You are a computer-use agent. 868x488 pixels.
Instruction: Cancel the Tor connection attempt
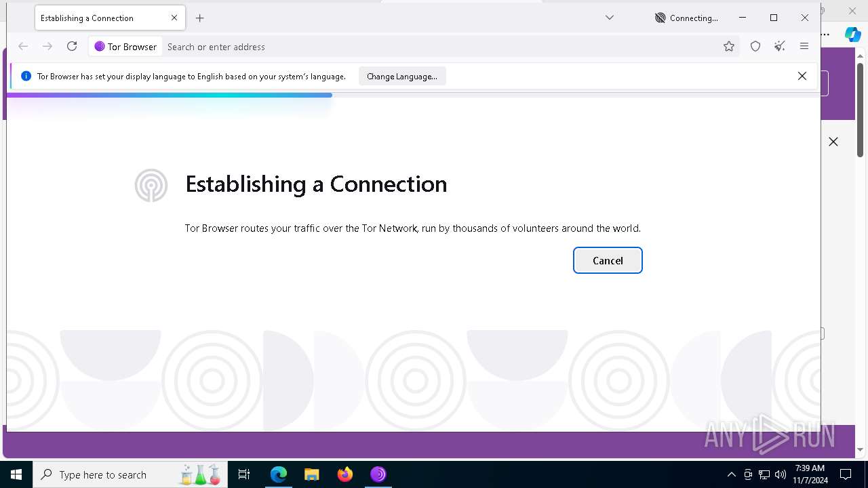pyautogui.click(x=608, y=260)
